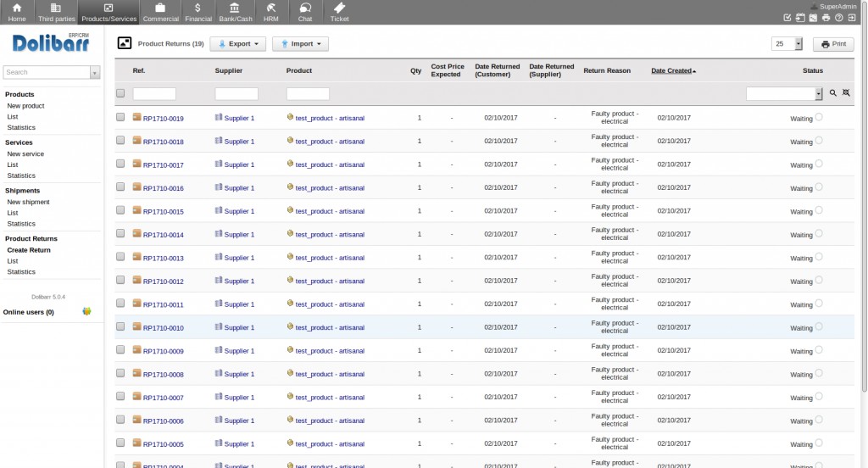868x468 pixels.
Task: Expand the 25 rows-per-page selector
Action: click(x=787, y=44)
